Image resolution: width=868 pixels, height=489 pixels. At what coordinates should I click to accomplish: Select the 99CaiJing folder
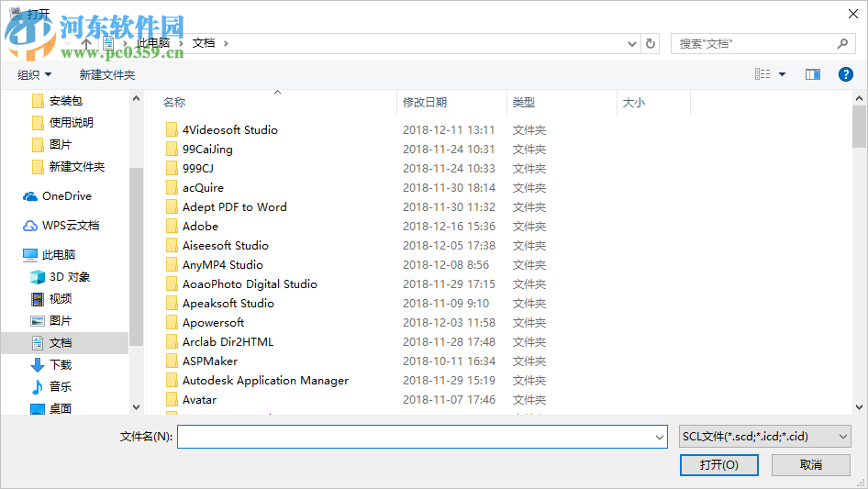pyautogui.click(x=207, y=149)
